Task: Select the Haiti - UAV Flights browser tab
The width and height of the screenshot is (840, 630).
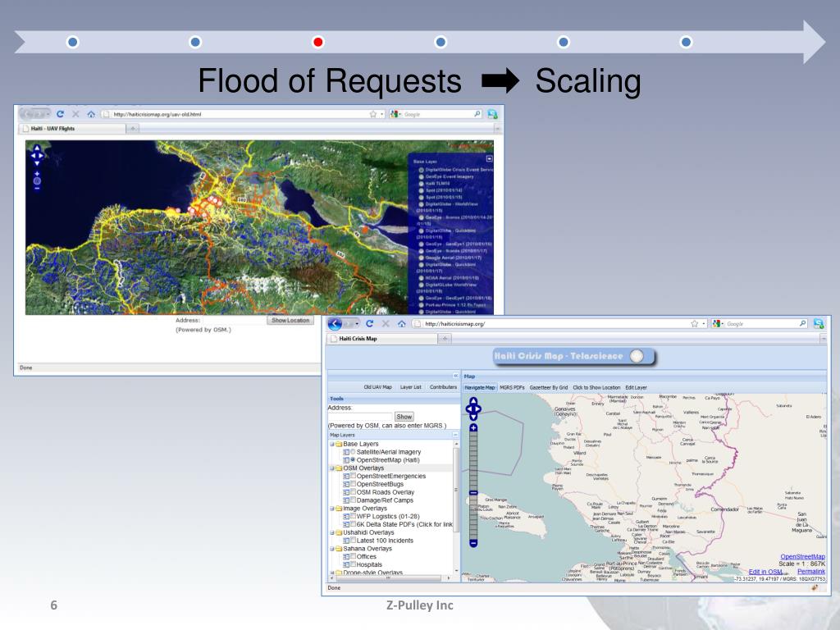Action: coord(73,129)
